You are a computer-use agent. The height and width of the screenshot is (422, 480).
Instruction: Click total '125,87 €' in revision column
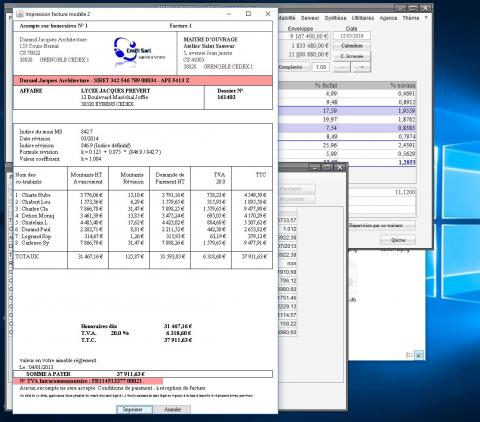click(x=135, y=257)
